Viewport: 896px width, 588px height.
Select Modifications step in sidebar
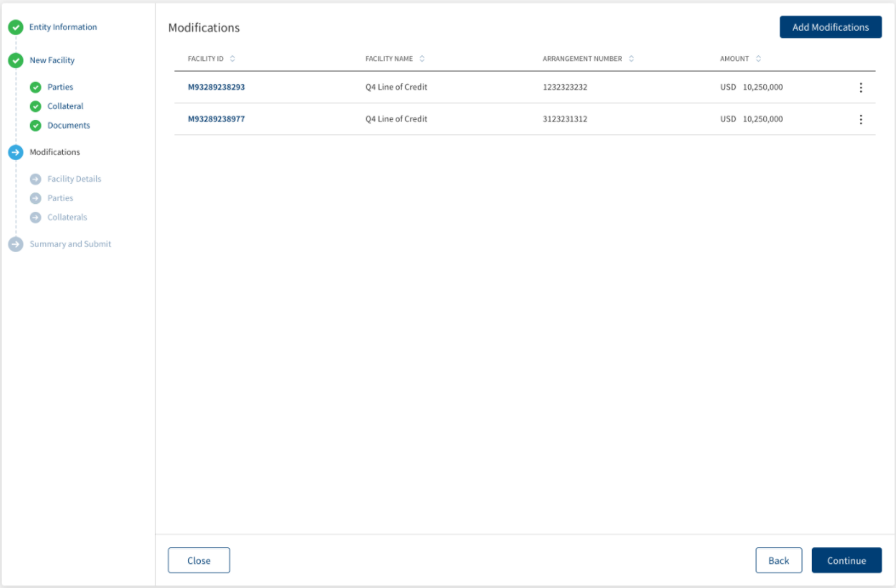(x=54, y=152)
